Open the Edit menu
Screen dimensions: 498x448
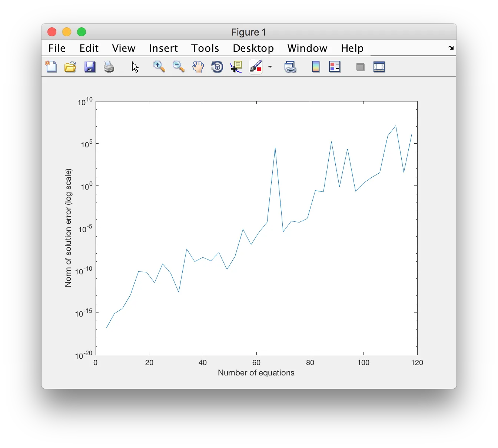click(x=89, y=48)
